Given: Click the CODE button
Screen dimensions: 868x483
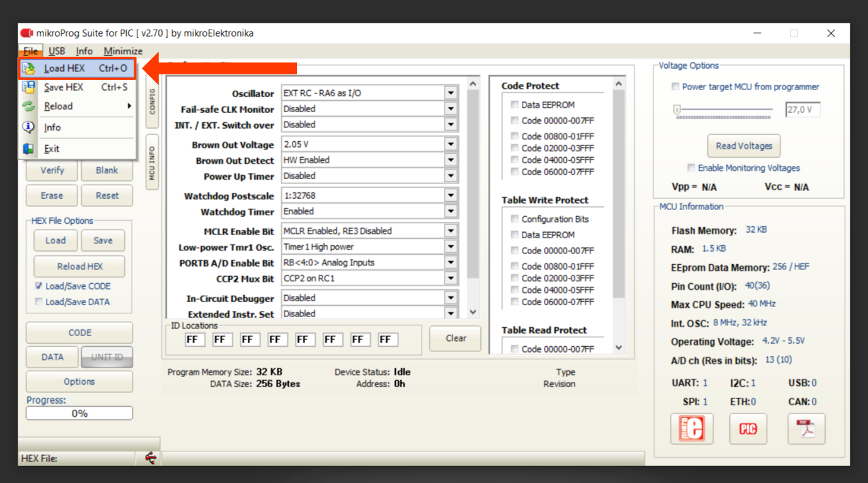Looking at the screenshot, I should 79,332.
